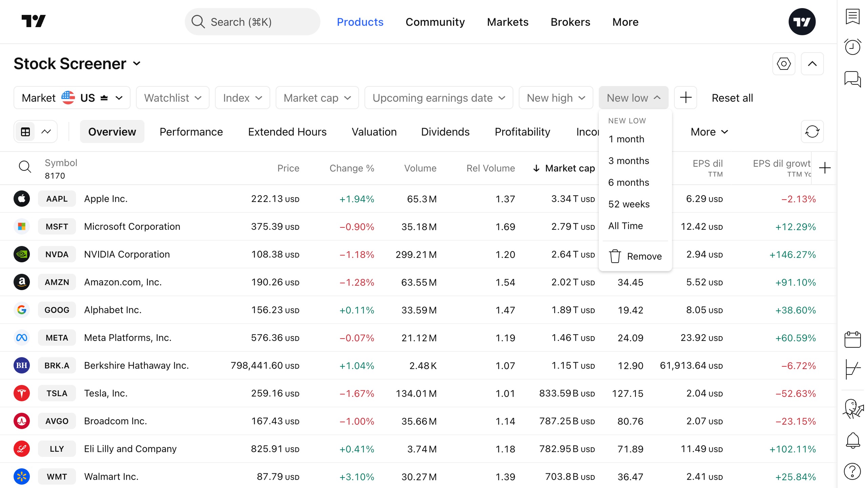The width and height of the screenshot is (868, 488).
Task: Switch to chart view layout
Action: point(46,131)
